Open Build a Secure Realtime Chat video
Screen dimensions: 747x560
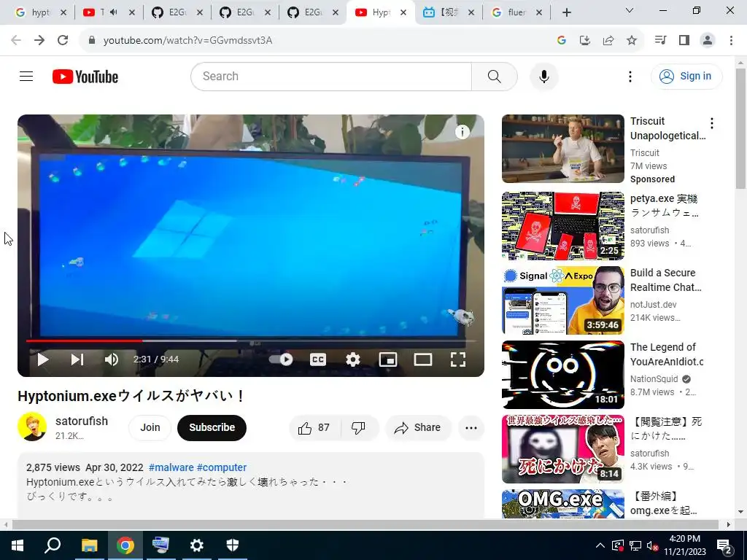(x=562, y=300)
